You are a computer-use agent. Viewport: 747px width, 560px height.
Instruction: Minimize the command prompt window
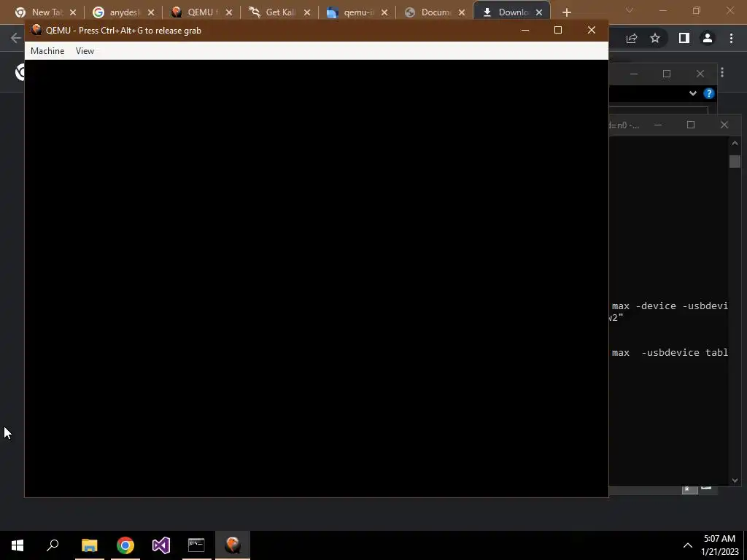(x=658, y=125)
